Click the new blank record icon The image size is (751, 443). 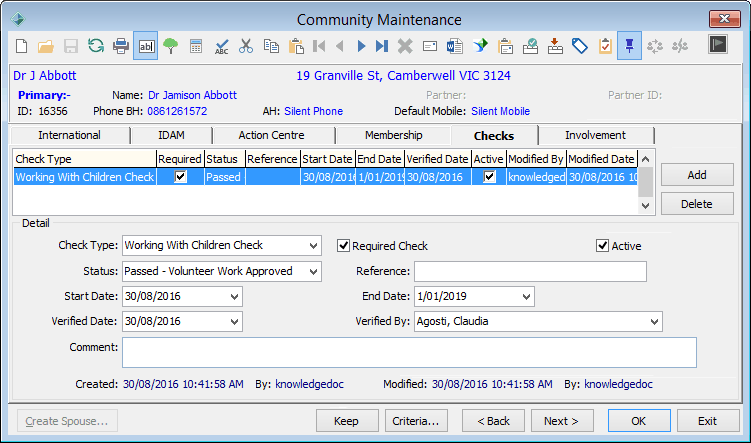click(x=22, y=46)
